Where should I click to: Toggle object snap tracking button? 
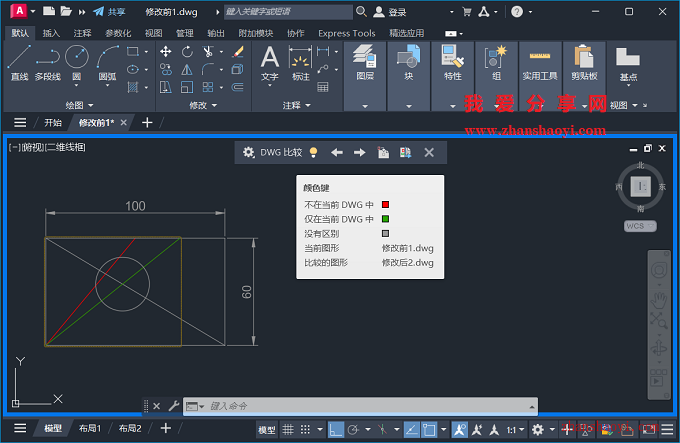click(412, 430)
